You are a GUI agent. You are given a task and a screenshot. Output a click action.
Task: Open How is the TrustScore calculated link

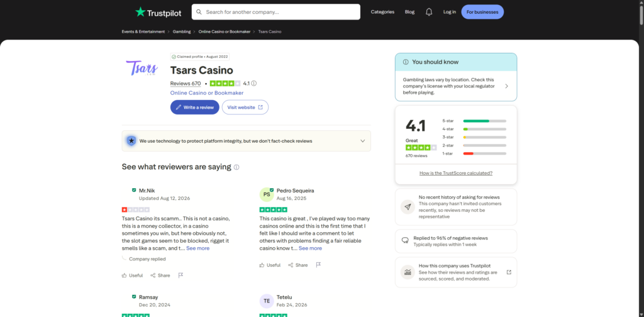(456, 174)
